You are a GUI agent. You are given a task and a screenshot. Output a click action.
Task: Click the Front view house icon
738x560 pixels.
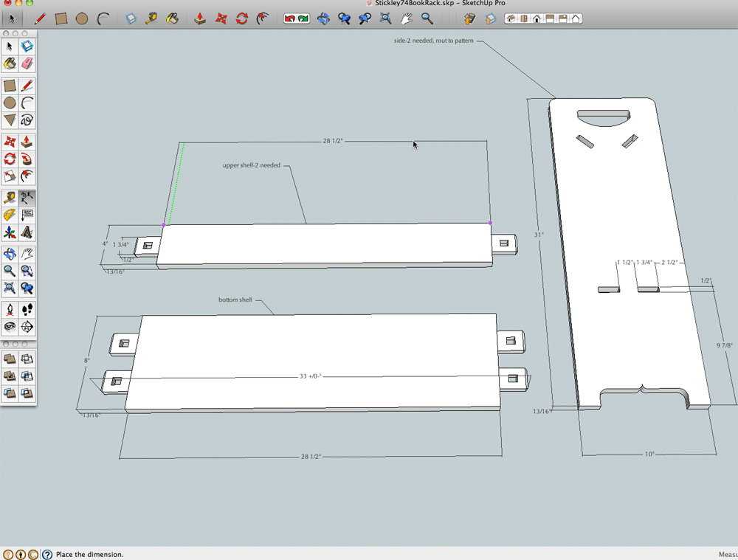point(537,18)
